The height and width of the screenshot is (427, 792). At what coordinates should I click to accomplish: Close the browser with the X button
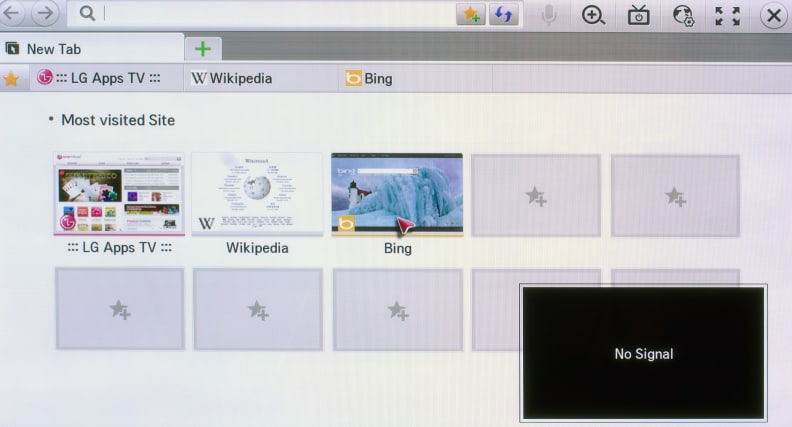tap(773, 16)
